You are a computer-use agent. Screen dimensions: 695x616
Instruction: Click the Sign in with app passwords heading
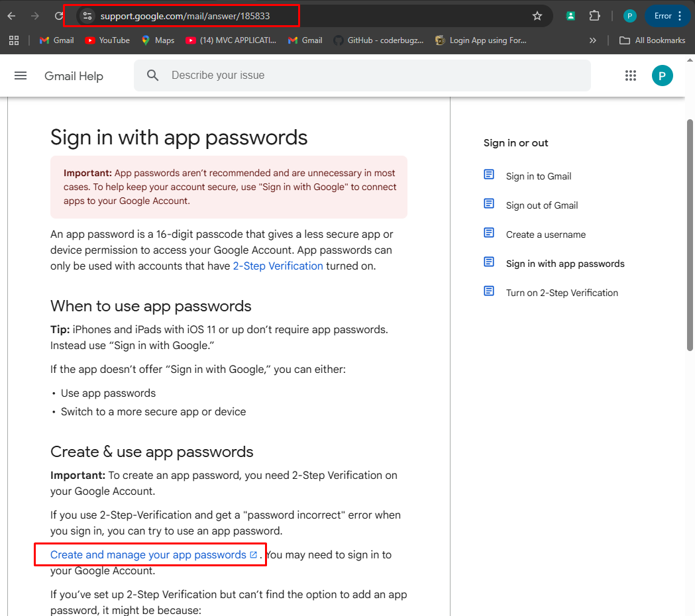point(179,137)
